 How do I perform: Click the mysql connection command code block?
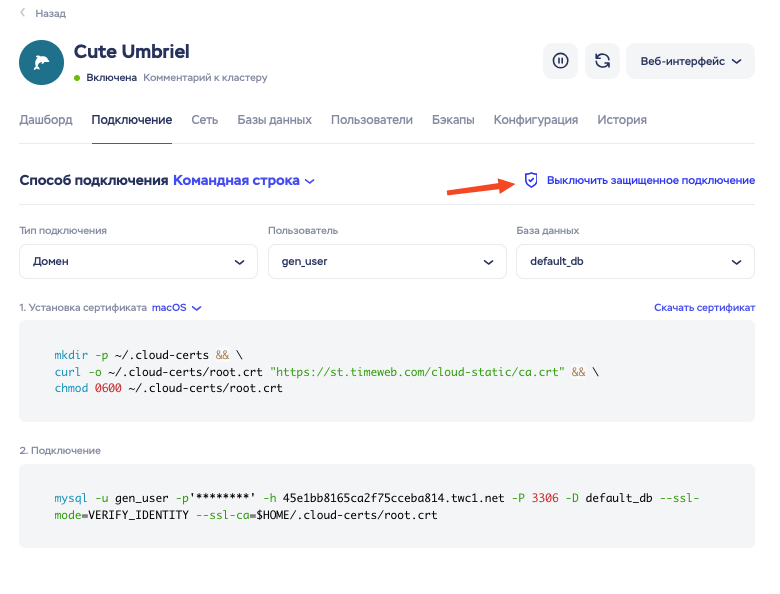pyautogui.click(x=387, y=506)
